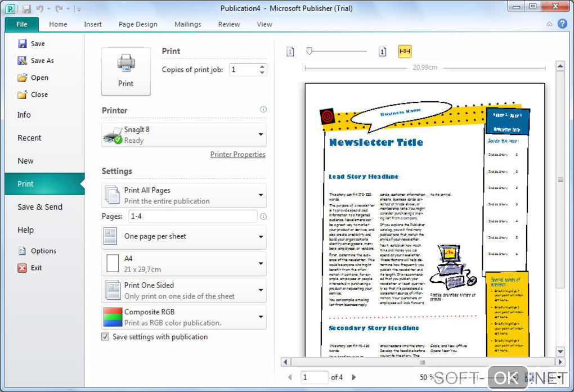Switch to the Insert ribbon tab
The height and width of the screenshot is (392, 574).
[x=93, y=24]
